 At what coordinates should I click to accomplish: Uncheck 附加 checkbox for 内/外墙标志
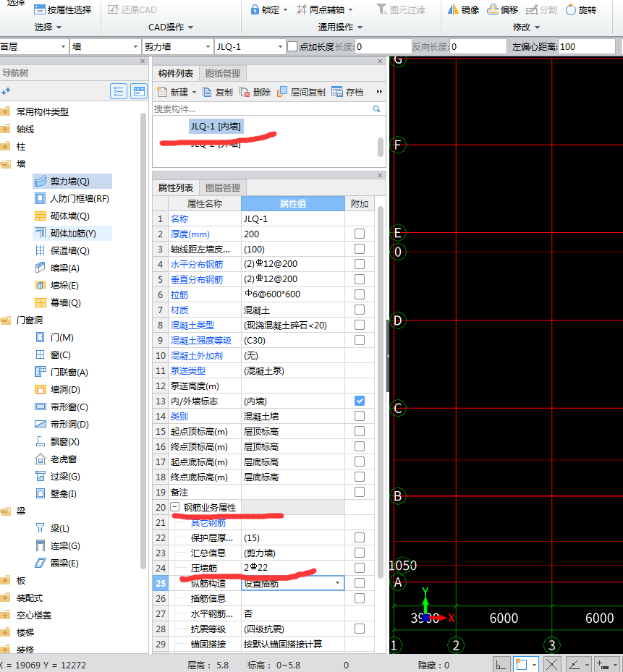tap(360, 401)
